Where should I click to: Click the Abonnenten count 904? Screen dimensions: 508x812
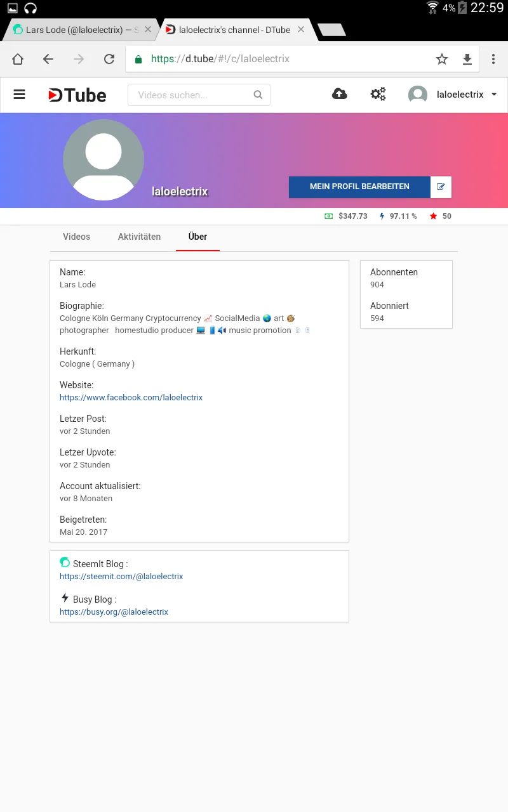[377, 285]
